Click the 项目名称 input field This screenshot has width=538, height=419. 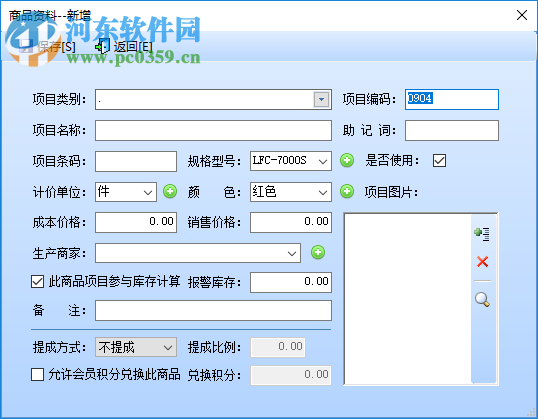click(213, 130)
